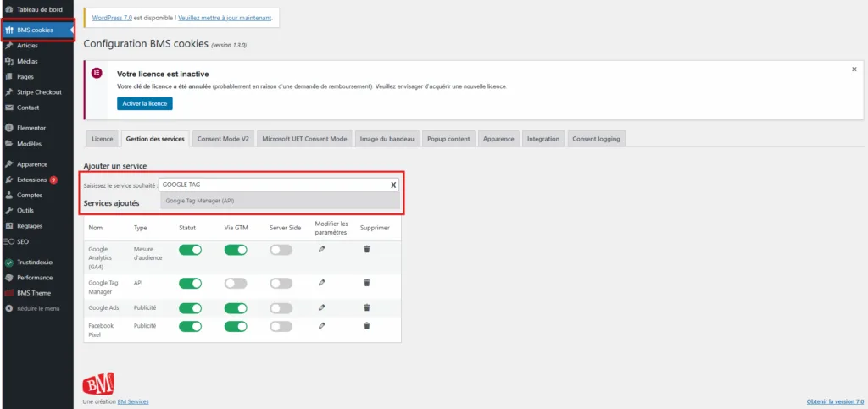Image resolution: width=868 pixels, height=409 pixels.
Task: Toggle Server Side for Facebook Pixel
Action: coord(281,326)
